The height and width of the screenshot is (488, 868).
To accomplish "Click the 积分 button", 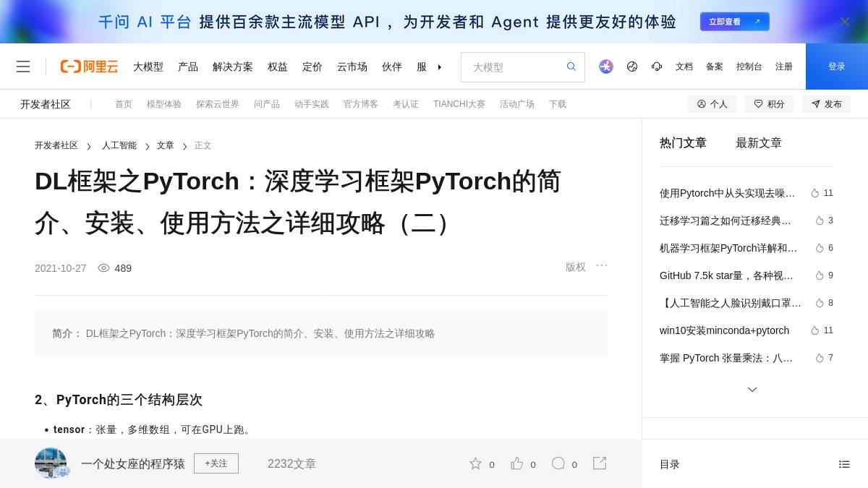I will click(769, 104).
